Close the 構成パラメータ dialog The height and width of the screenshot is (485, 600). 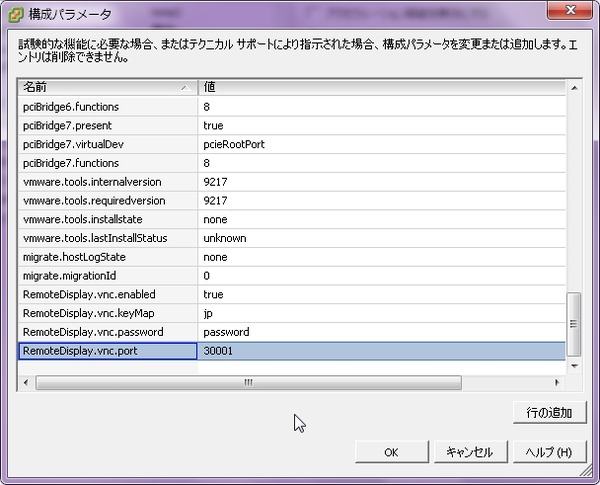pyautogui.click(x=569, y=10)
